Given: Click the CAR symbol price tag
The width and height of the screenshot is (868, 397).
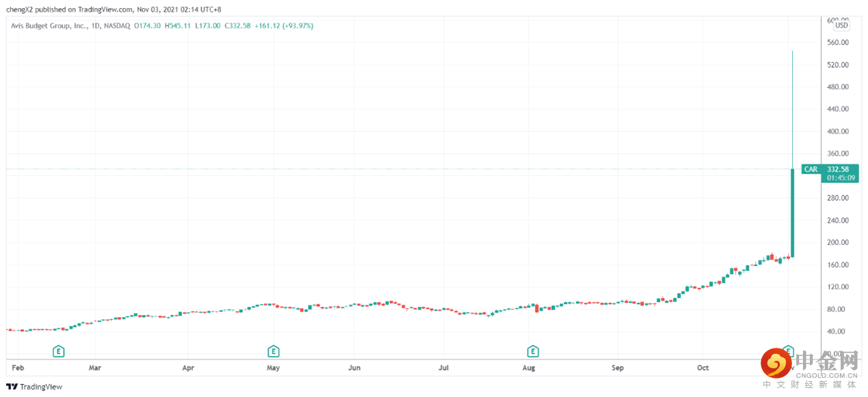Looking at the screenshot, I should 811,169.
